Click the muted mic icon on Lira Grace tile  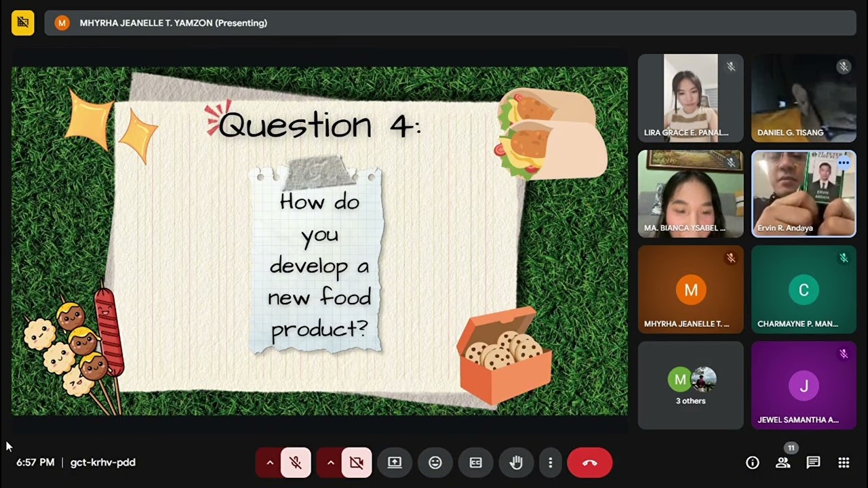[x=730, y=66]
